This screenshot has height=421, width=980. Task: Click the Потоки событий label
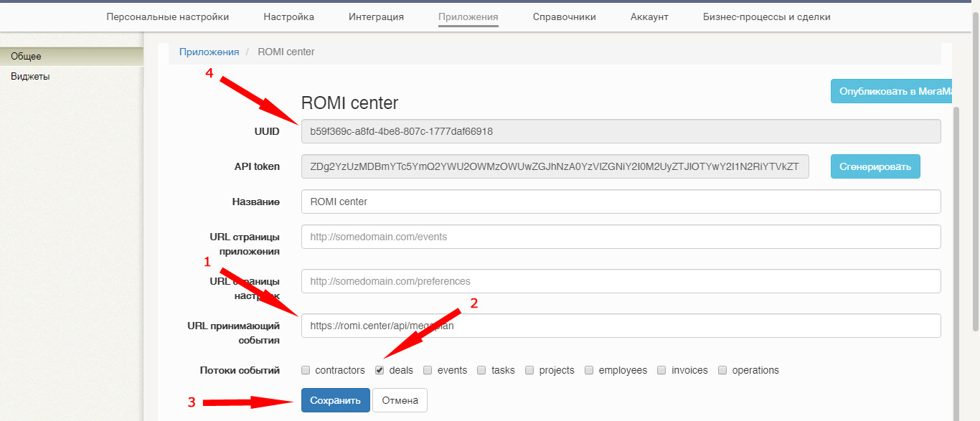tap(240, 370)
